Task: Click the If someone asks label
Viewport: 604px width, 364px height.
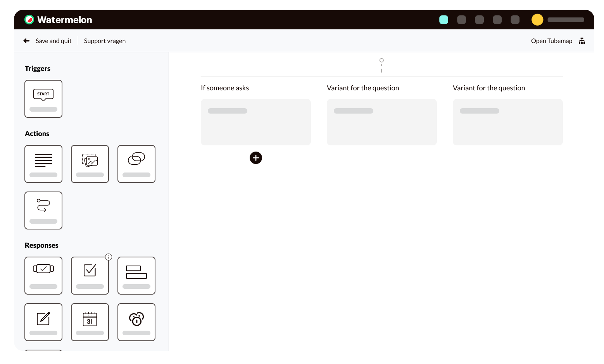Action: (225, 88)
